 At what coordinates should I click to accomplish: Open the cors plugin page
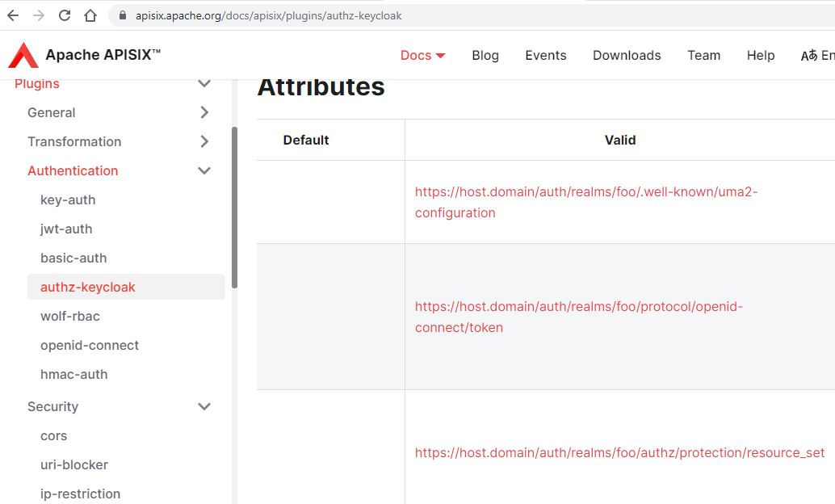point(54,436)
